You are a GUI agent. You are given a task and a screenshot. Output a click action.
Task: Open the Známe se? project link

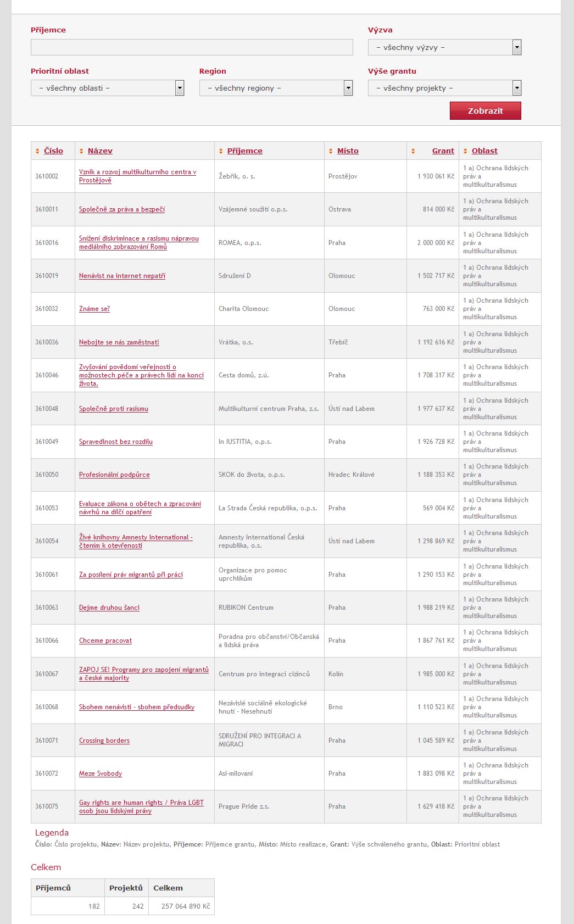94,309
